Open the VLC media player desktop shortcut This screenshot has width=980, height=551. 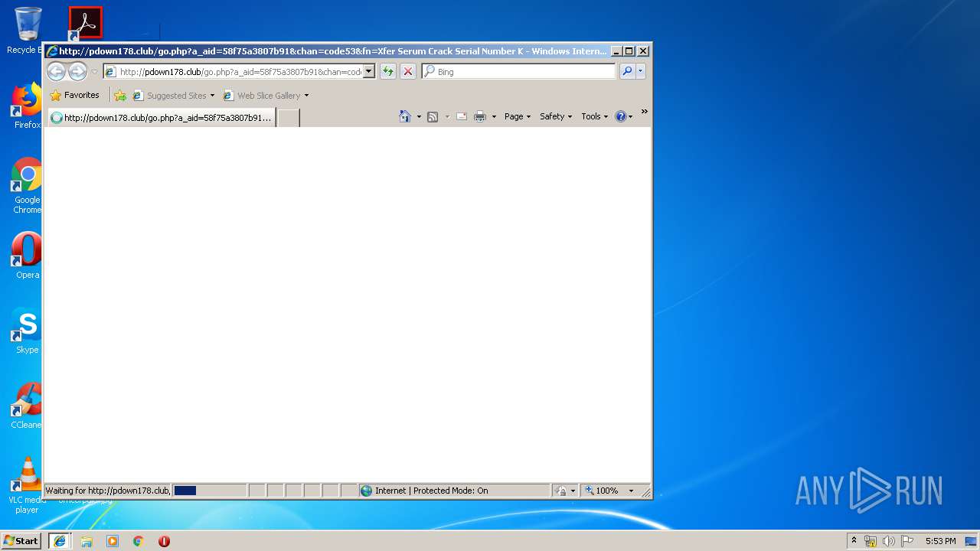[x=27, y=486]
